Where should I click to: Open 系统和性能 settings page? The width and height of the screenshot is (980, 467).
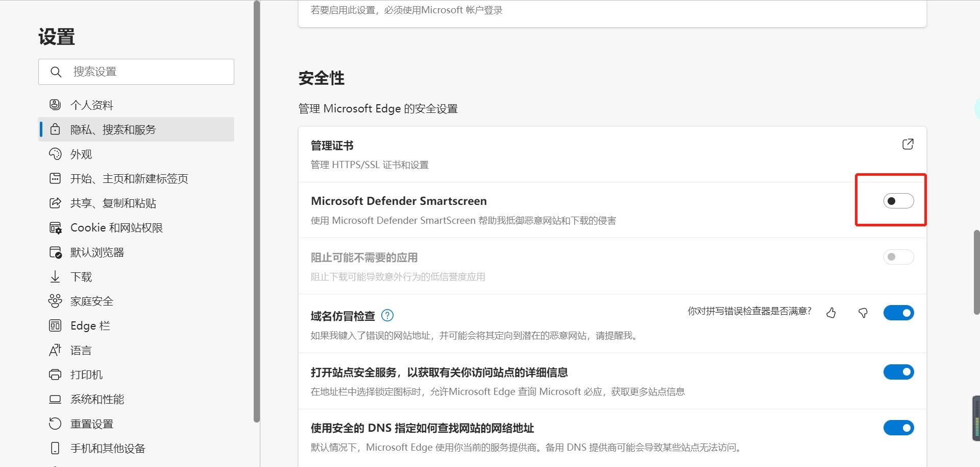97,400
